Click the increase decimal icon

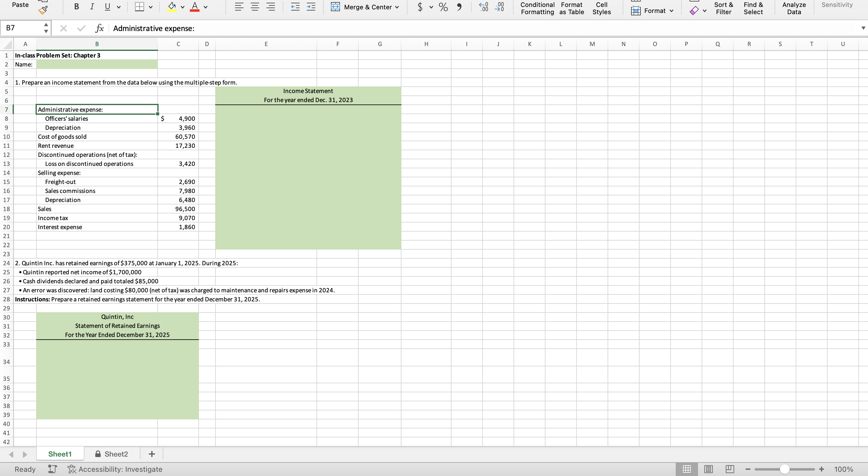[x=483, y=7]
